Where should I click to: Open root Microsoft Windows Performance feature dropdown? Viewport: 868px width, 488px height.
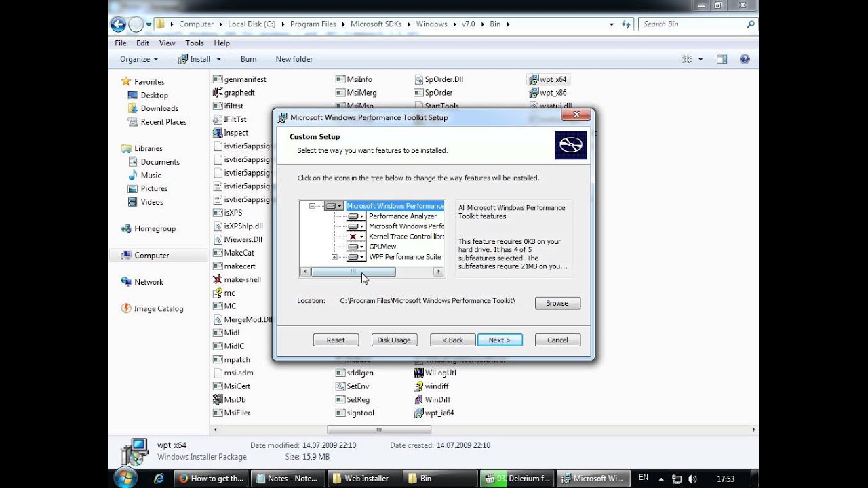click(x=334, y=206)
